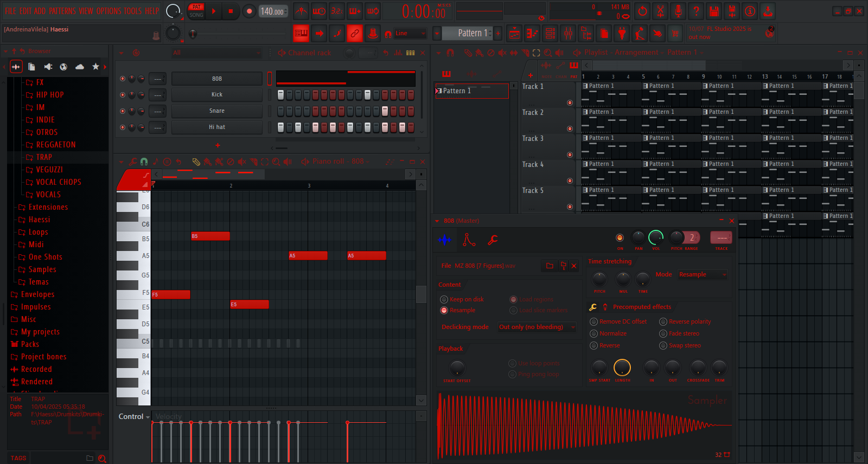
Task: Open the TOOLS menu
Action: [133, 11]
